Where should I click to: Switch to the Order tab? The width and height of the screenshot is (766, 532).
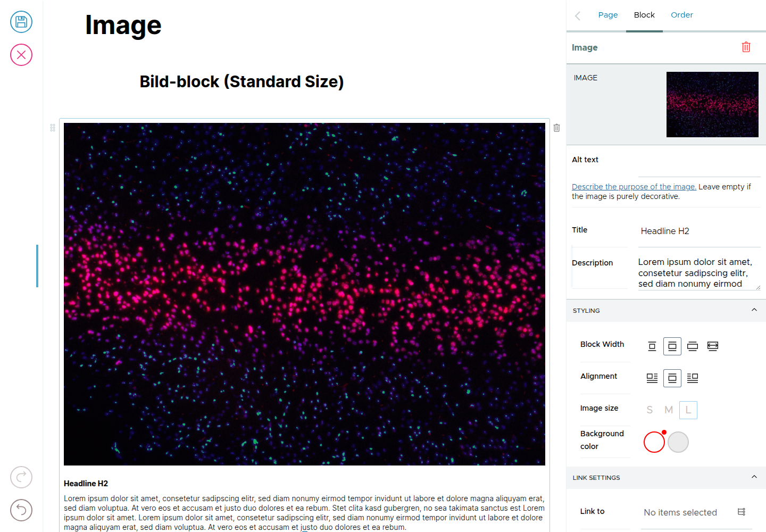682,15
